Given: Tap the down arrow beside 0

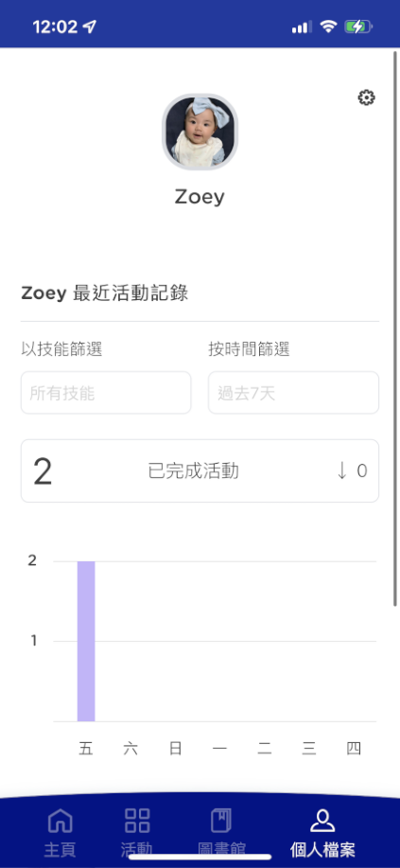Looking at the screenshot, I should click(x=342, y=471).
